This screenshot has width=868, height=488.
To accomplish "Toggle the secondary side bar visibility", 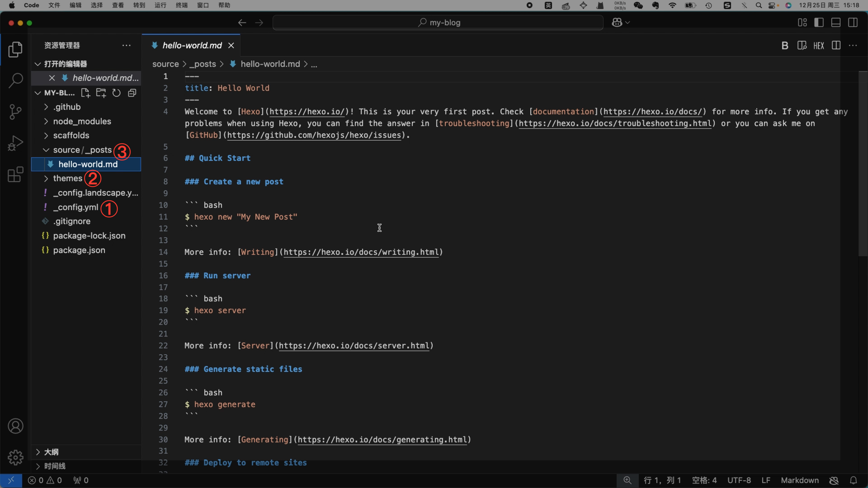I will click(x=853, y=23).
